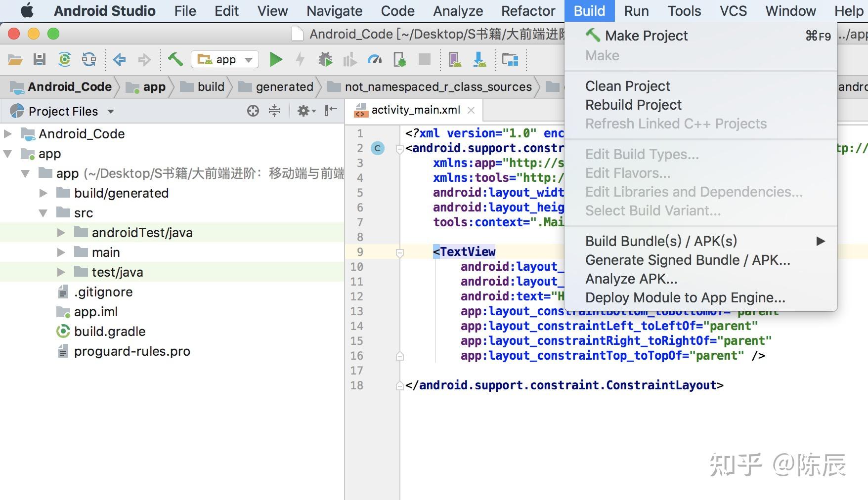The image size is (868, 500).
Task: Select Rebuild Project from Build menu
Action: click(633, 105)
